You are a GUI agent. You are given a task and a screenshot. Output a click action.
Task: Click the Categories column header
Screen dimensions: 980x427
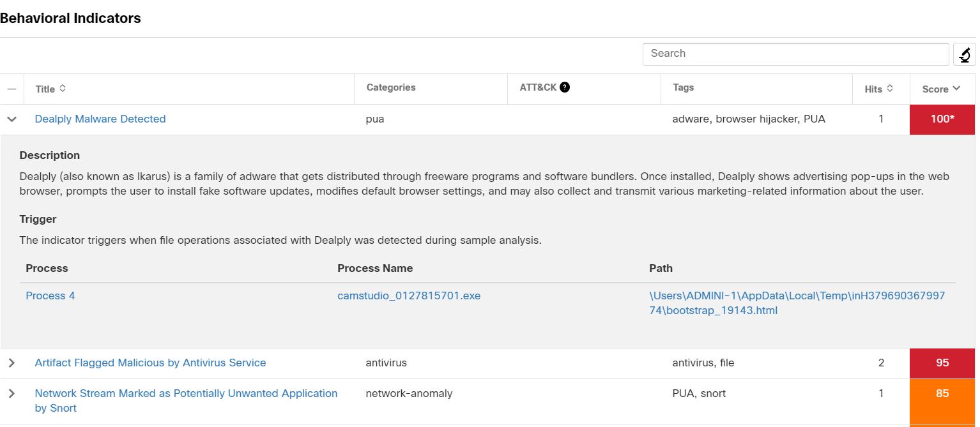tap(391, 87)
